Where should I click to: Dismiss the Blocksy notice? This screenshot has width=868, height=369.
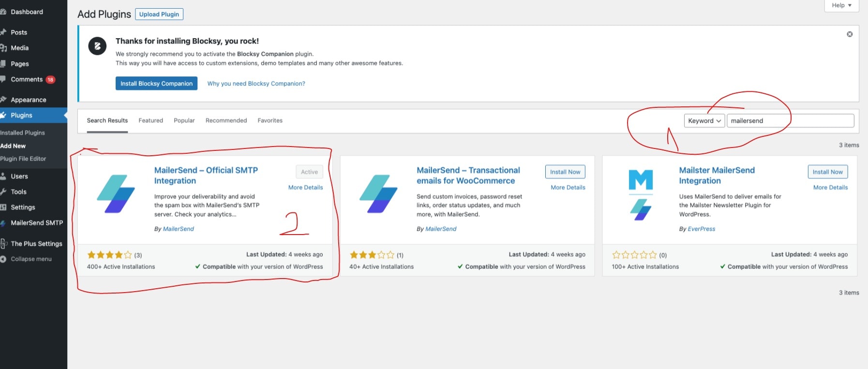point(850,34)
